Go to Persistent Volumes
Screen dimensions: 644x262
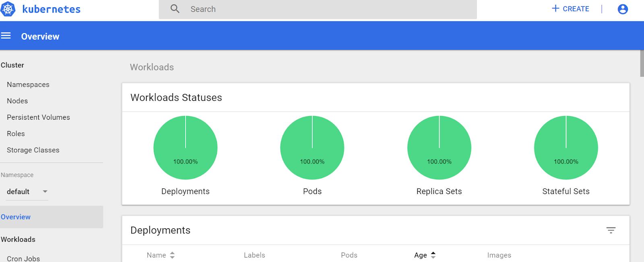click(x=38, y=117)
